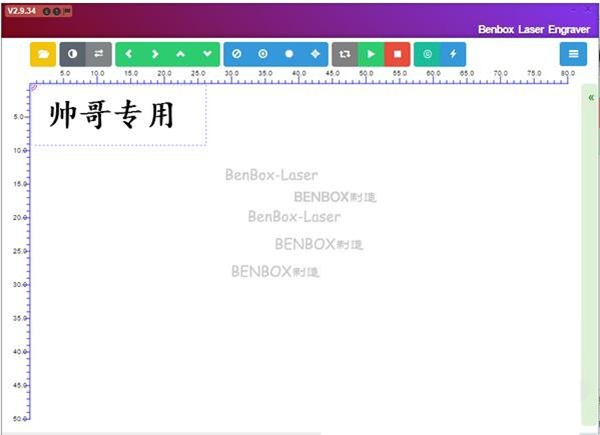
Task: Move laser left with left arrow
Action: click(129, 54)
